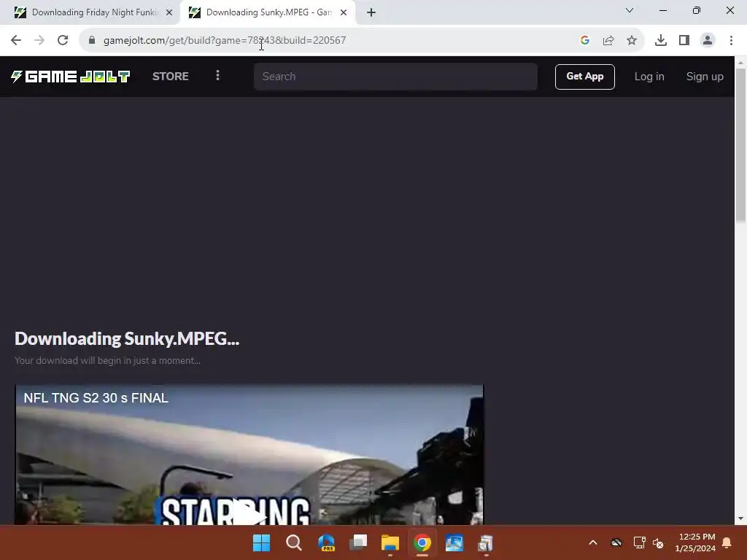Screen dimensions: 747x560
Task: Expand Game Jolt more-options dots menu
Action: (217, 76)
